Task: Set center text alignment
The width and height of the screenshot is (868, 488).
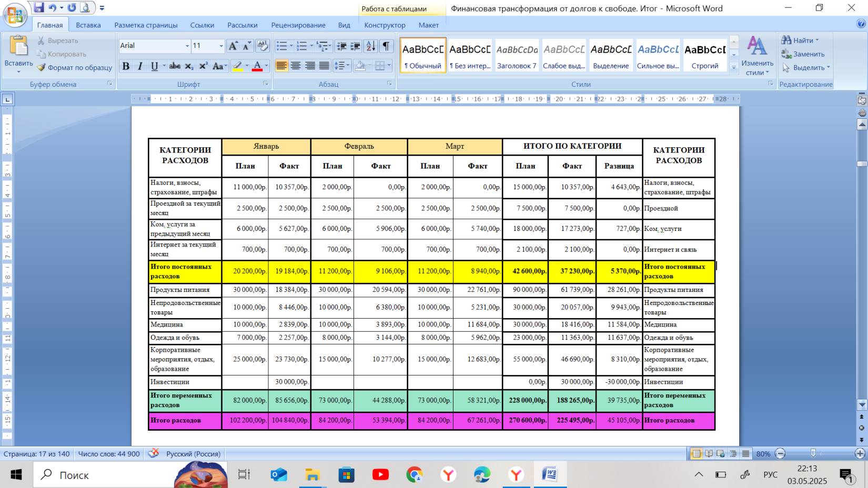Action: coord(296,66)
